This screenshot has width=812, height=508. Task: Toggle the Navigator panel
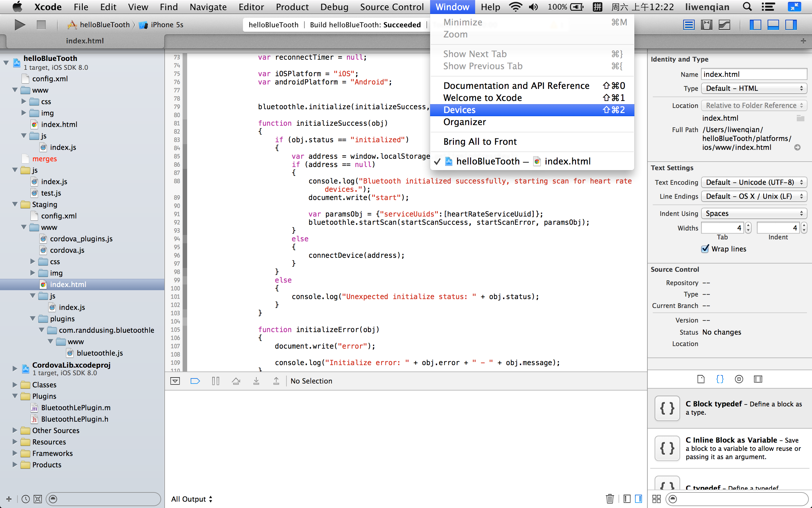coord(755,25)
